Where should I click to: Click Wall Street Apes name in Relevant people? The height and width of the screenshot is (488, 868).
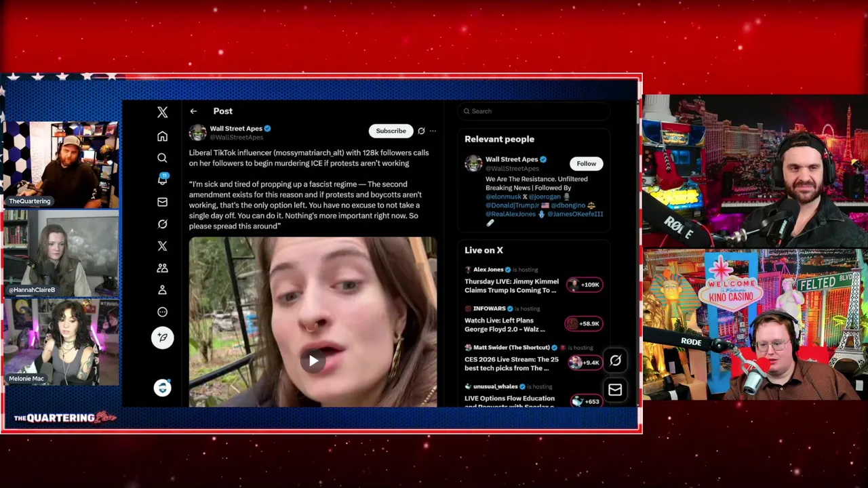[x=511, y=159]
